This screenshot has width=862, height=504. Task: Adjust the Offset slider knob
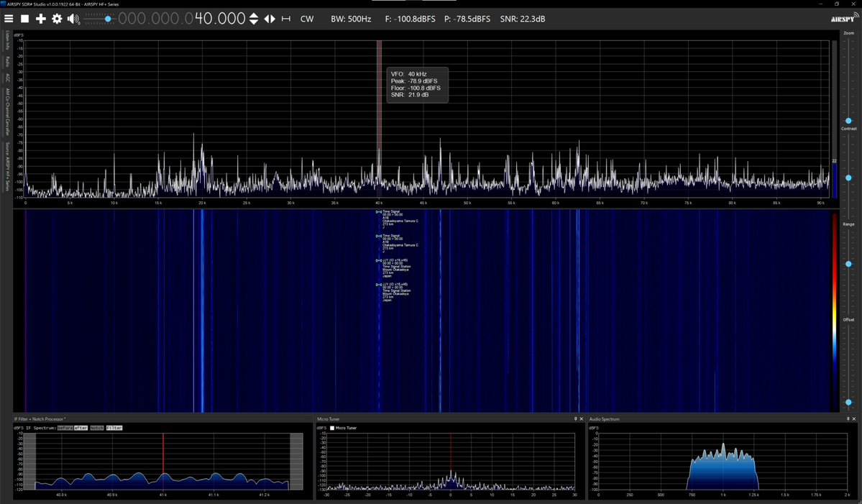tap(848, 403)
